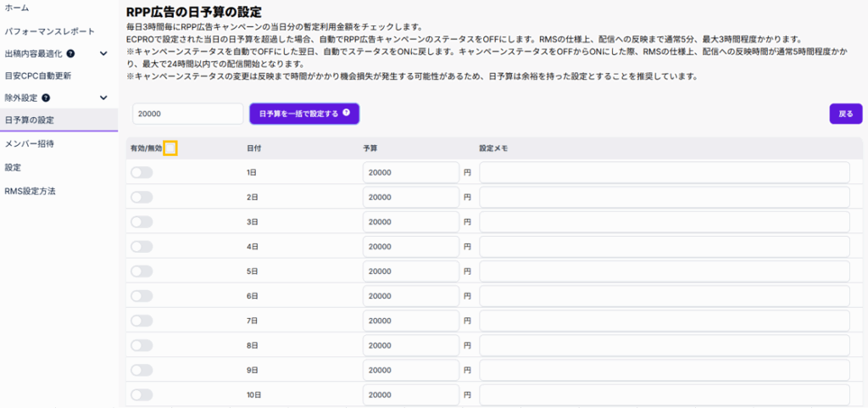This screenshot has height=408, width=868.
Task: Click help icon beside 出稿内容最適化
Action: pyautogui.click(x=70, y=53)
